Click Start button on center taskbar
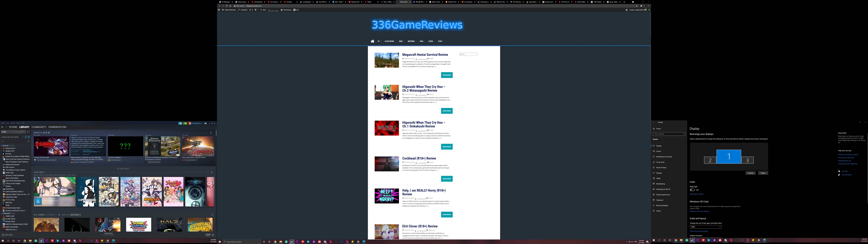 click(x=220, y=242)
